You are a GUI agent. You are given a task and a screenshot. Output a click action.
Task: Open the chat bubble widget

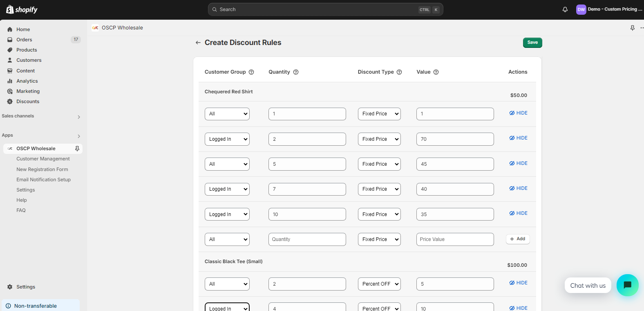[627, 285]
